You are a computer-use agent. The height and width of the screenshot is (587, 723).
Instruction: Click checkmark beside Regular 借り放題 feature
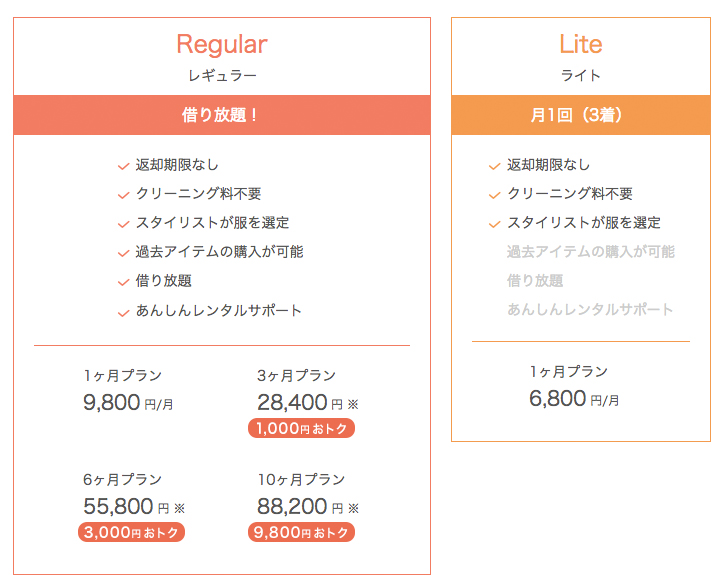coord(124,282)
